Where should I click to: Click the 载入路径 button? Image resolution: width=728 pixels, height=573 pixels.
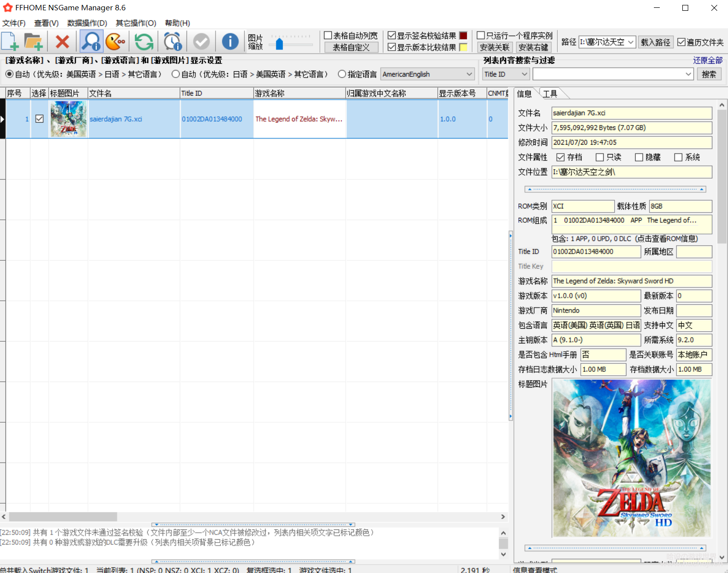tap(656, 42)
